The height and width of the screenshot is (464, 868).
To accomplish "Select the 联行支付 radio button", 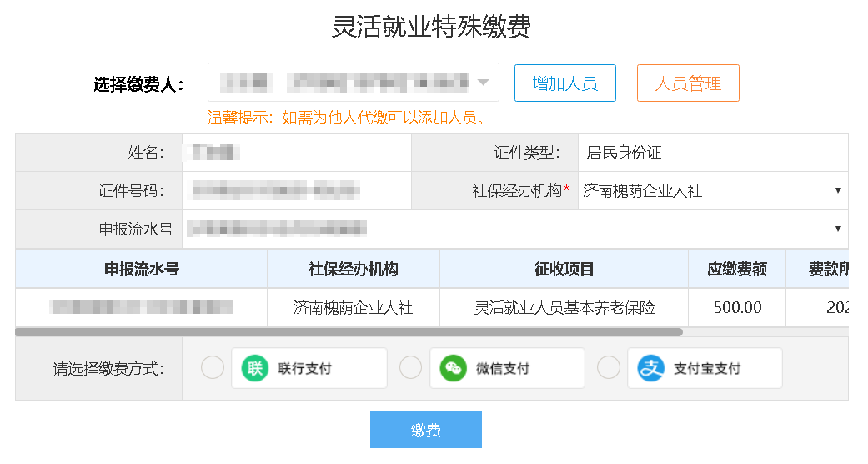I will point(213,367).
